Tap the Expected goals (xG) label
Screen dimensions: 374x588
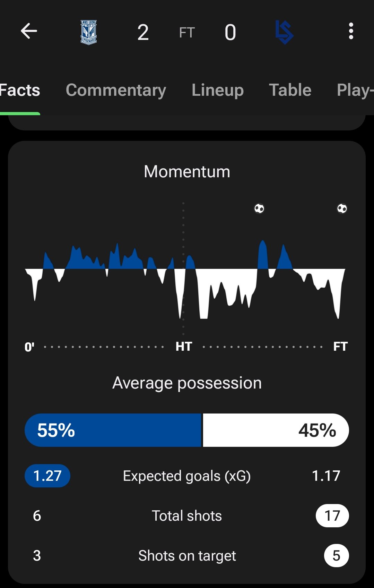click(x=187, y=476)
